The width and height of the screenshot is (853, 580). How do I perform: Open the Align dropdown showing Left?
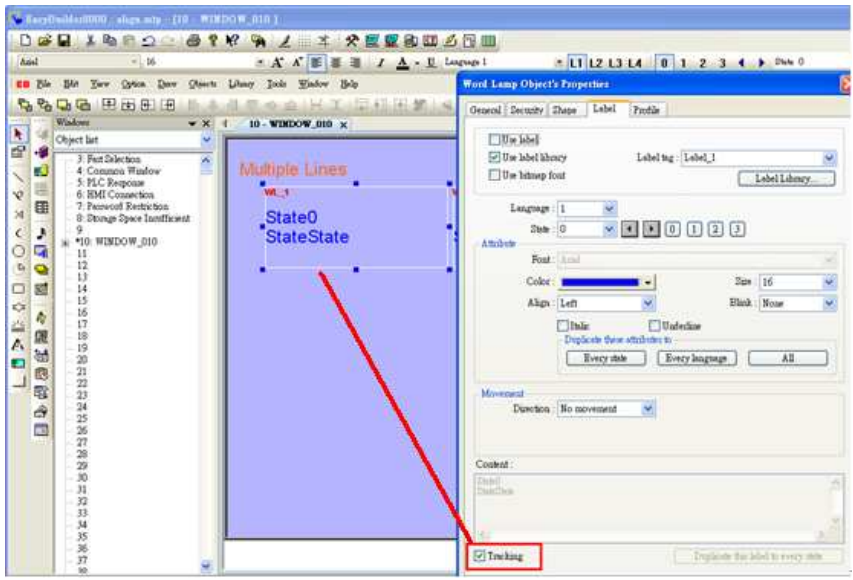pyautogui.click(x=647, y=303)
